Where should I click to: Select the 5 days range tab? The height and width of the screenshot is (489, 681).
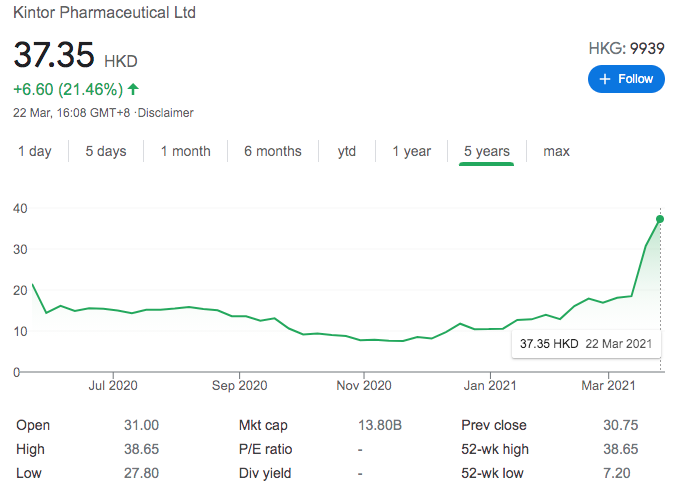(x=105, y=151)
